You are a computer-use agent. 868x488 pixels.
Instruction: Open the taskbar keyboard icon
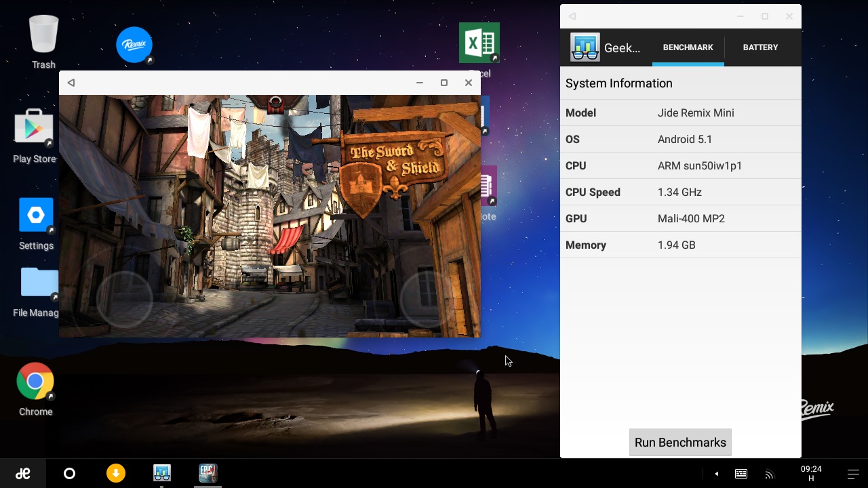[x=741, y=474]
